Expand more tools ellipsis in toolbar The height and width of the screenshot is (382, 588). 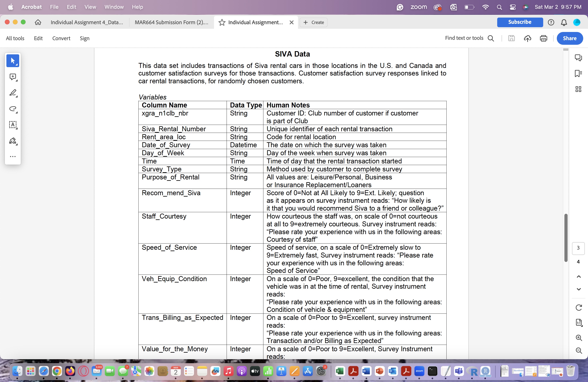pos(13,156)
